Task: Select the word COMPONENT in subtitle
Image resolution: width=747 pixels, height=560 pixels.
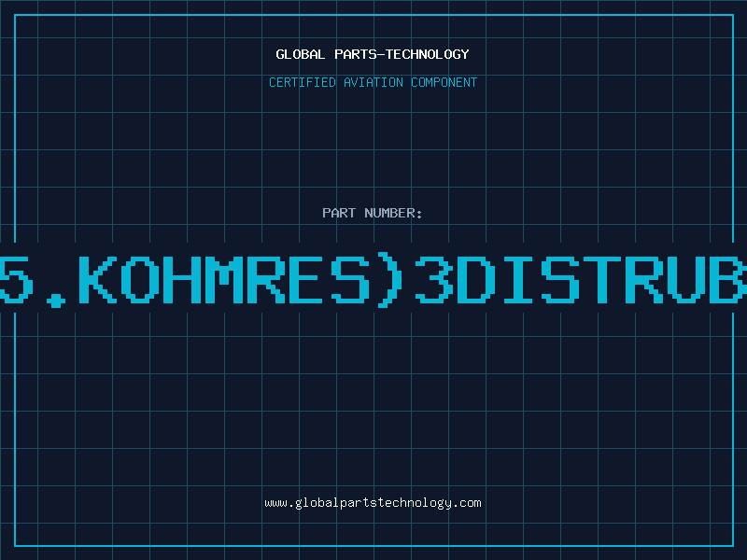Action: tap(444, 82)
